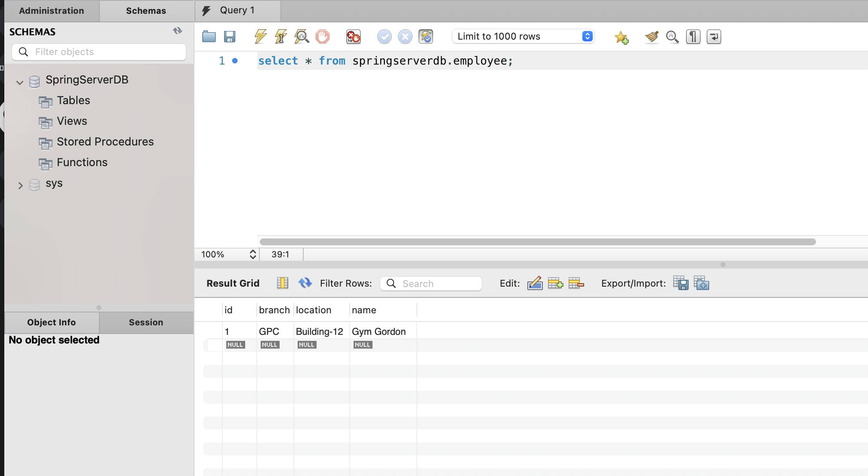Beautify query with broom icon
This screenshot has width=868, height=476.
pos(652,37)
